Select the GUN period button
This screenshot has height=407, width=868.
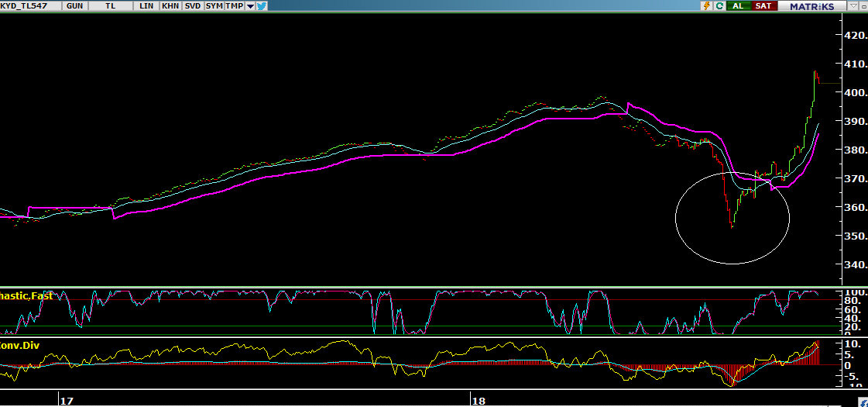(x=75, y=5)
